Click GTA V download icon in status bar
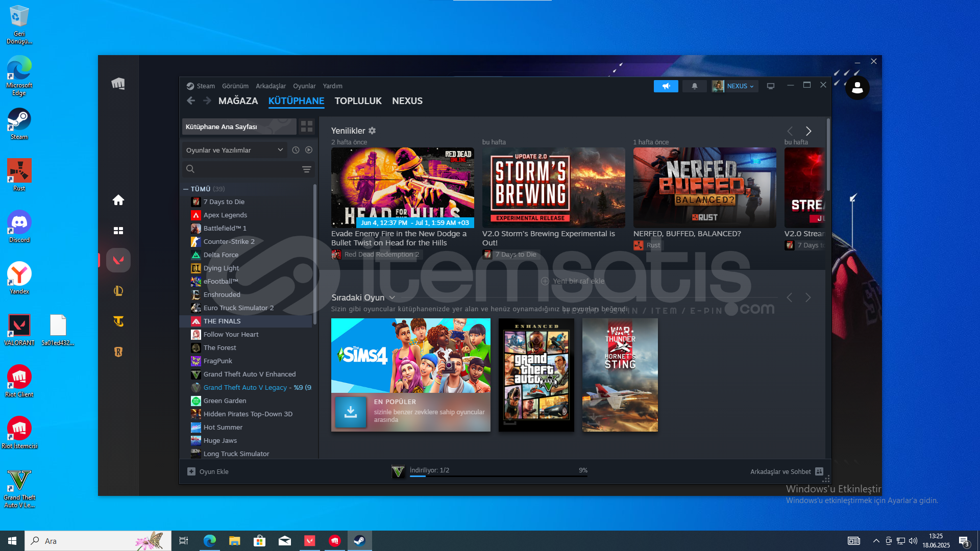Viewport: 980px width, 551px height. point(398,471)
